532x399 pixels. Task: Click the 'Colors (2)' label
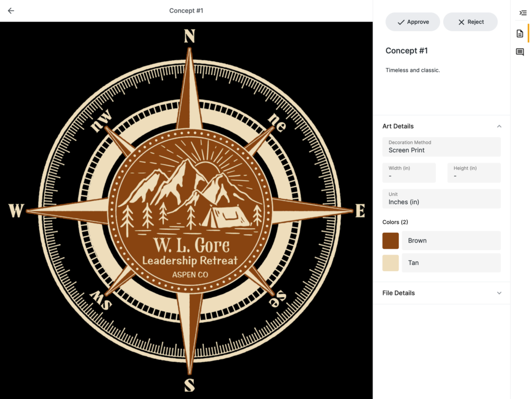coord(395,222)
